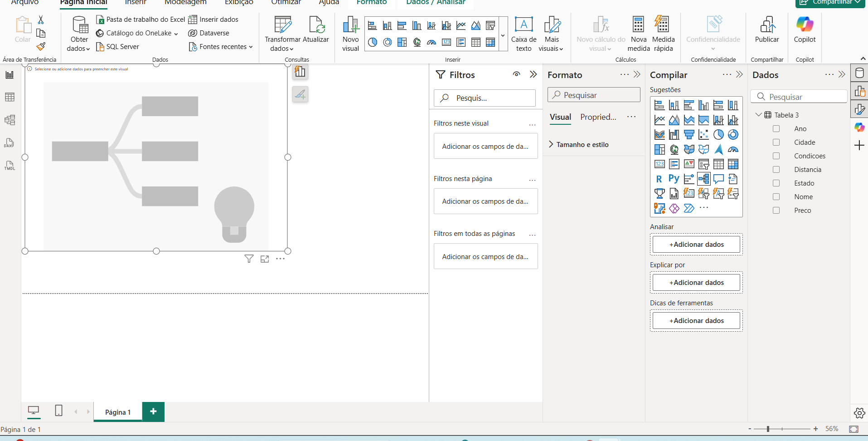
Task: Click search field in Dados pane
Action: coord(799,97)
